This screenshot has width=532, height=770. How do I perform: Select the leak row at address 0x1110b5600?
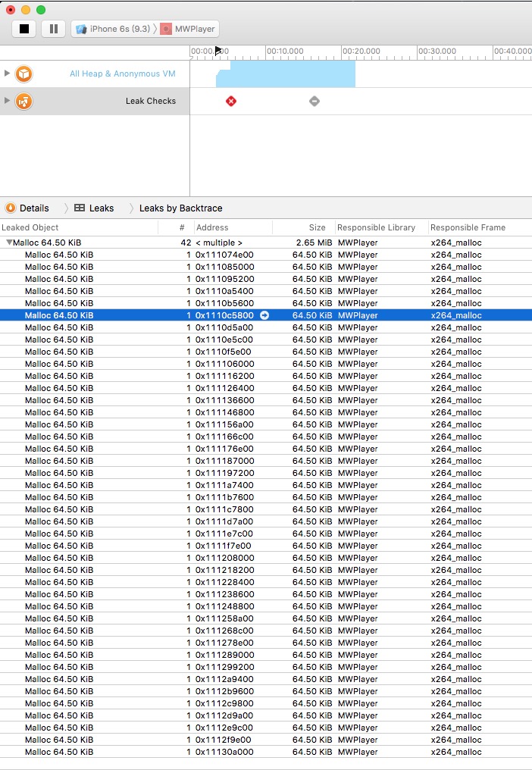pyautogui.click(x=266, y=303)
